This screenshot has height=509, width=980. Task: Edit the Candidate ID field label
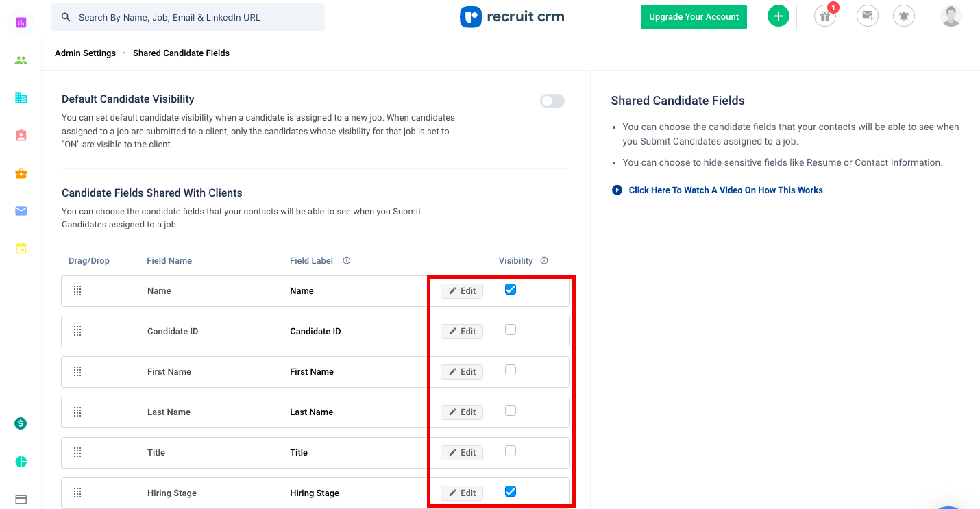[462, 332]
